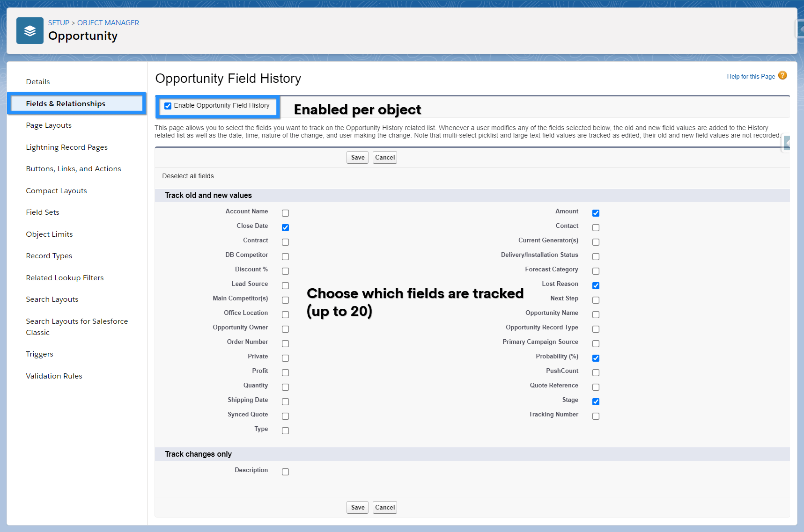This screenshot has width=804, height=532.
Task: Open the Help for this Page question mark
Action: click(x=782, y=75)
